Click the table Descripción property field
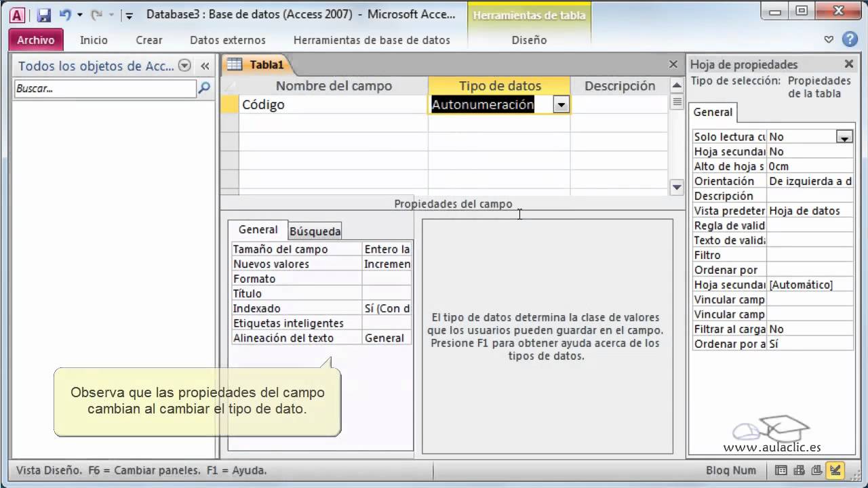This screenshot has height=488, width=868. click(x=810, y=196)
